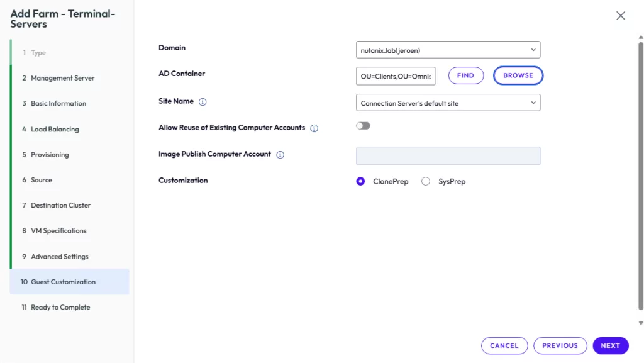Close the Add Farm dialog
644x363 pixels.
[621, 16]
